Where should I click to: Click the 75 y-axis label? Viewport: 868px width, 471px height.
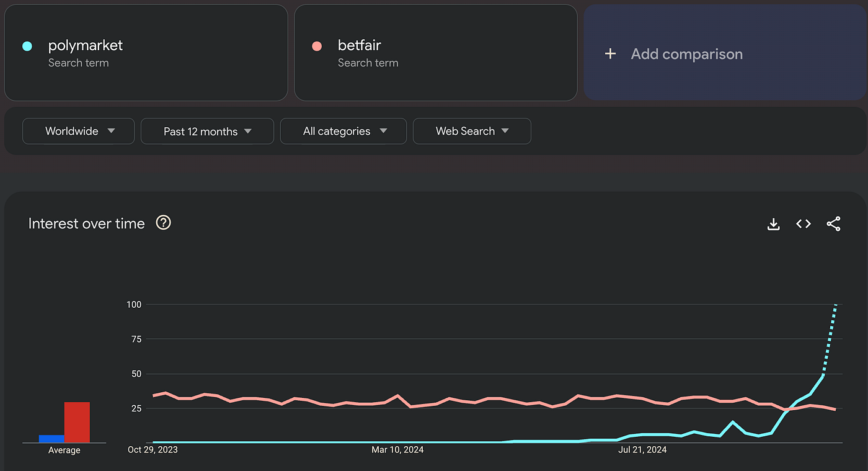tap(136, 339)
